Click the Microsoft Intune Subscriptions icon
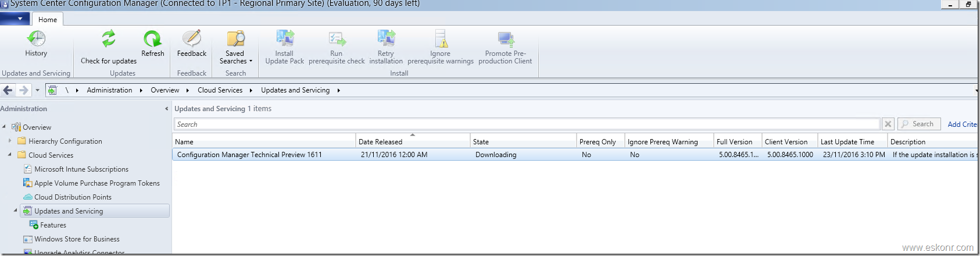The image size is (980, 256). pos(27,169)
